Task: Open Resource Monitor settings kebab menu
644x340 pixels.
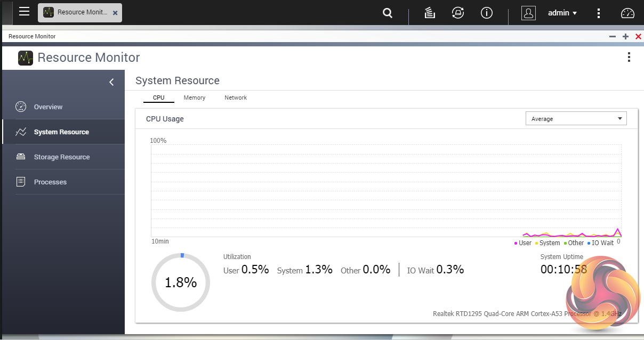Action: (629, 57)
